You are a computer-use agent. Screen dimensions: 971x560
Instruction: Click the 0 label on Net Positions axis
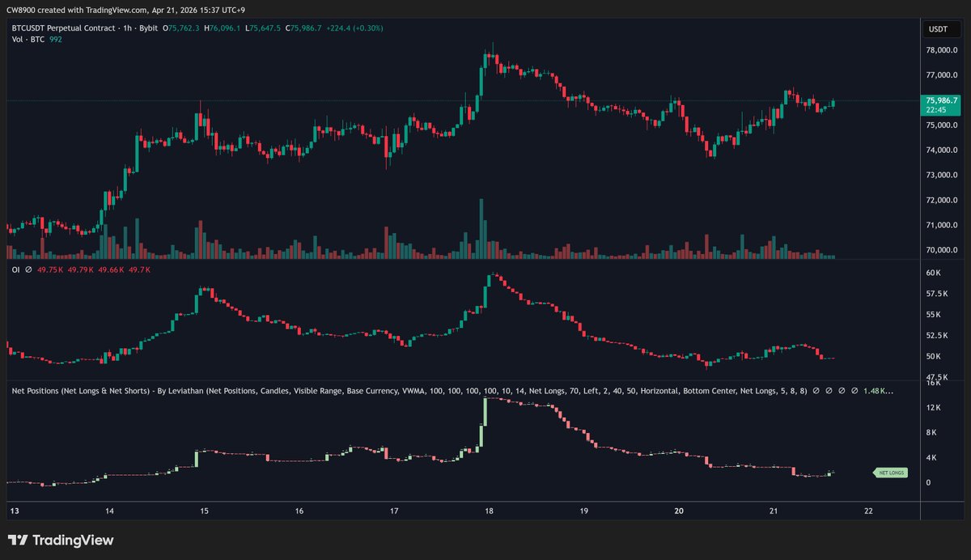pos(928,483)
